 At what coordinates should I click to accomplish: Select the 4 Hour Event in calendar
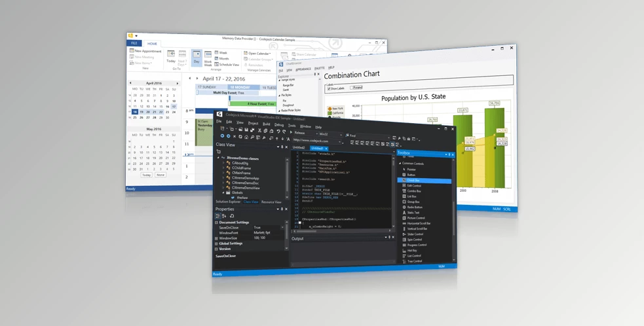pos(253,104)
